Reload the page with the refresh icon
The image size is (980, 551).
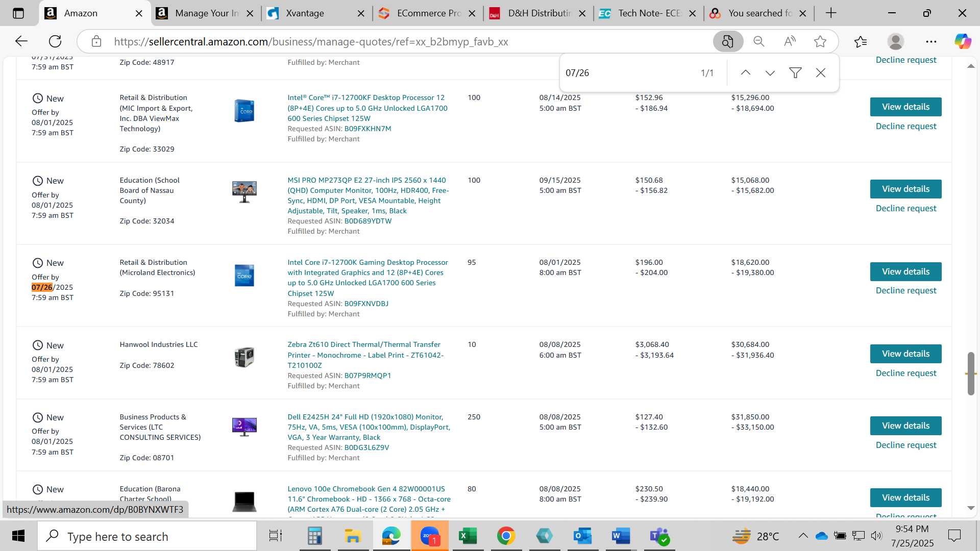tap(55, 41)
